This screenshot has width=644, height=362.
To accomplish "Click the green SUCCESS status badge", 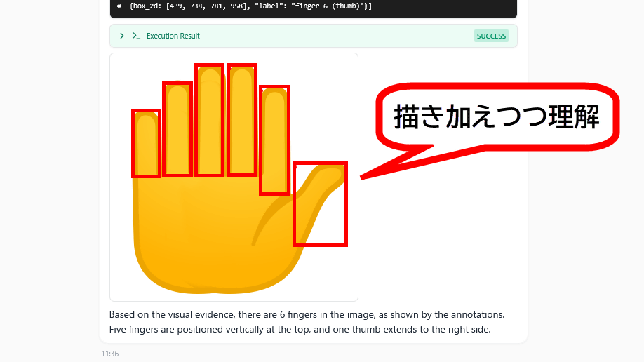I will tap(491, 36).
